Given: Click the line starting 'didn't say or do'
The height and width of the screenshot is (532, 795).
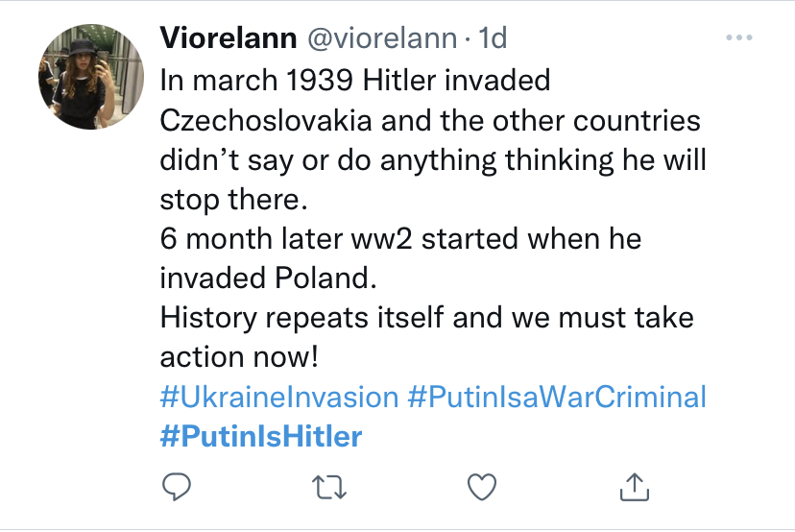Looking at the screenshot, I should point(432,159).
